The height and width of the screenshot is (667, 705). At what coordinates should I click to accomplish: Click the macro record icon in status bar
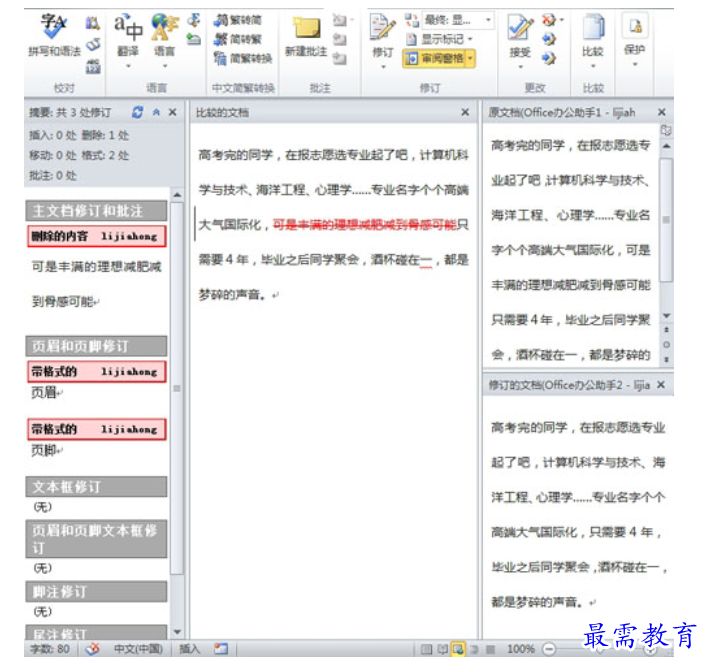click(x=221, y=649)
